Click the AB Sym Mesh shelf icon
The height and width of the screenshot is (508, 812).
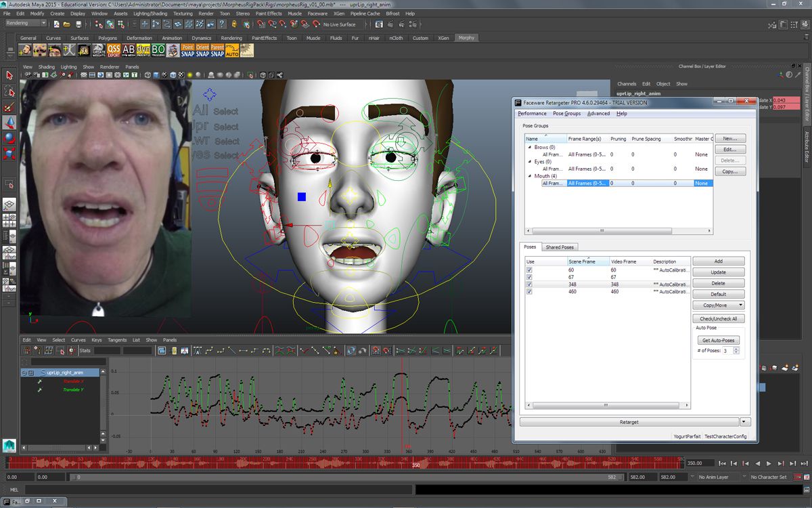point(129,51)
